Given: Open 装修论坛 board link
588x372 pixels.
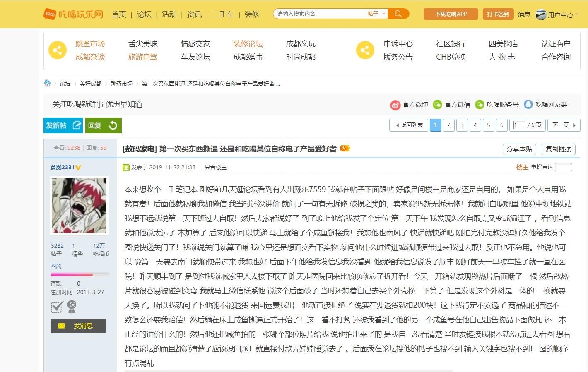Looking at the screenshot, I should tap(248, 44).
